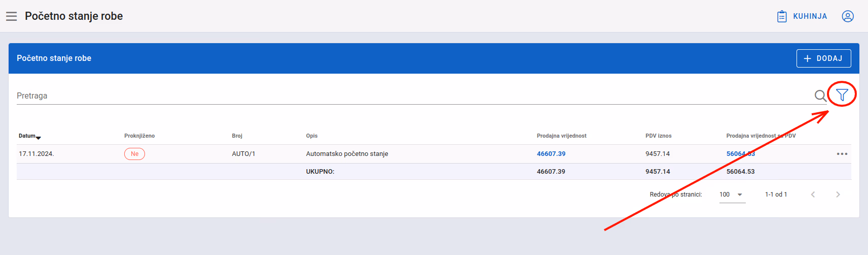The height and width of the screenshot is (255, 868).
Task: Click the Ne status chip
Action: click(134, 154)
